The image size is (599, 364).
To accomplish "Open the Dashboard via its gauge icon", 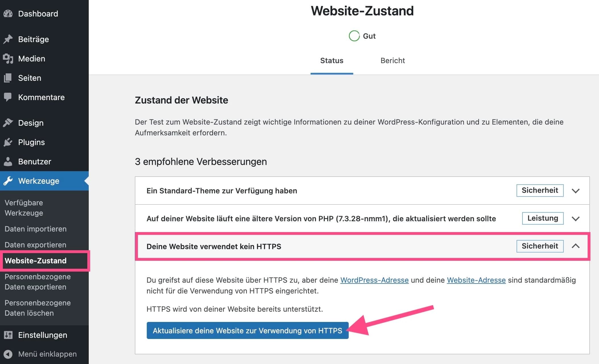I will coord(8,13).
